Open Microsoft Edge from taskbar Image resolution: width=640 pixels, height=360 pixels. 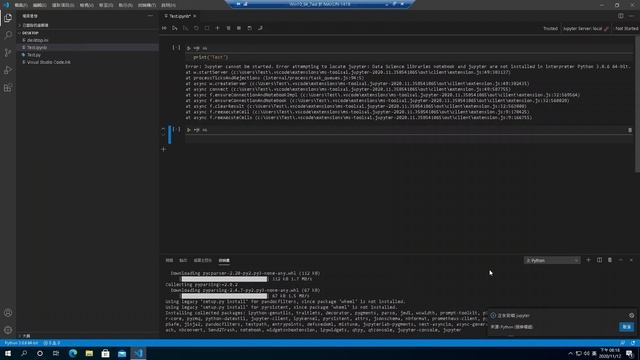[x=73, y=353]
